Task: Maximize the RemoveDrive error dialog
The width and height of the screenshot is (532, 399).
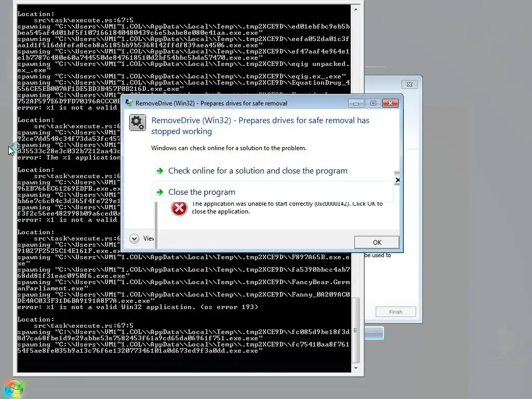Action: coord(373,103)
